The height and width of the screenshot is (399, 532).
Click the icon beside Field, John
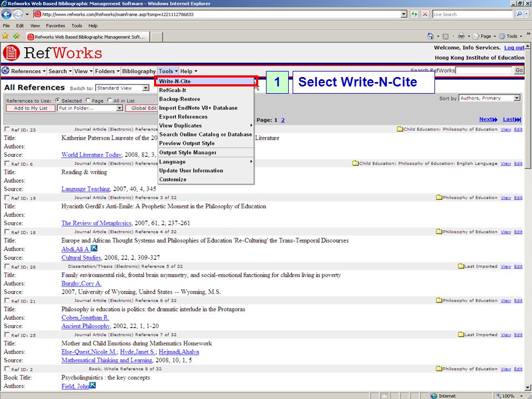(x=93, y=386)
